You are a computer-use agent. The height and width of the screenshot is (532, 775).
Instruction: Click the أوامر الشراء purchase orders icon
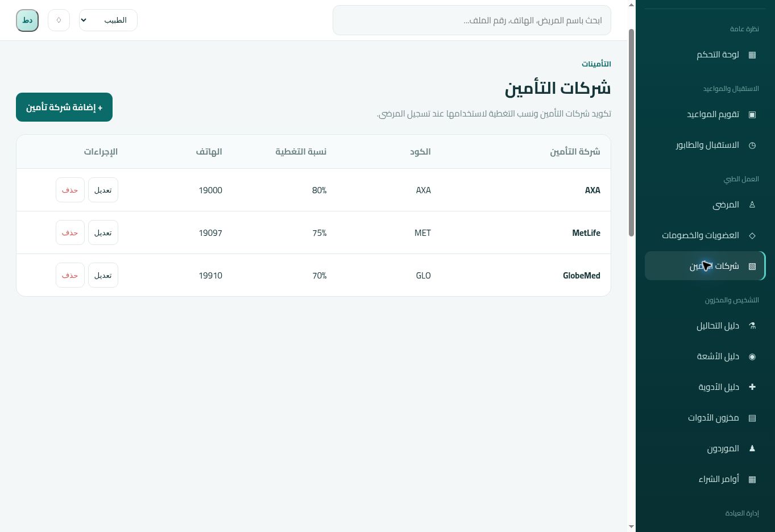coord(752,479)
